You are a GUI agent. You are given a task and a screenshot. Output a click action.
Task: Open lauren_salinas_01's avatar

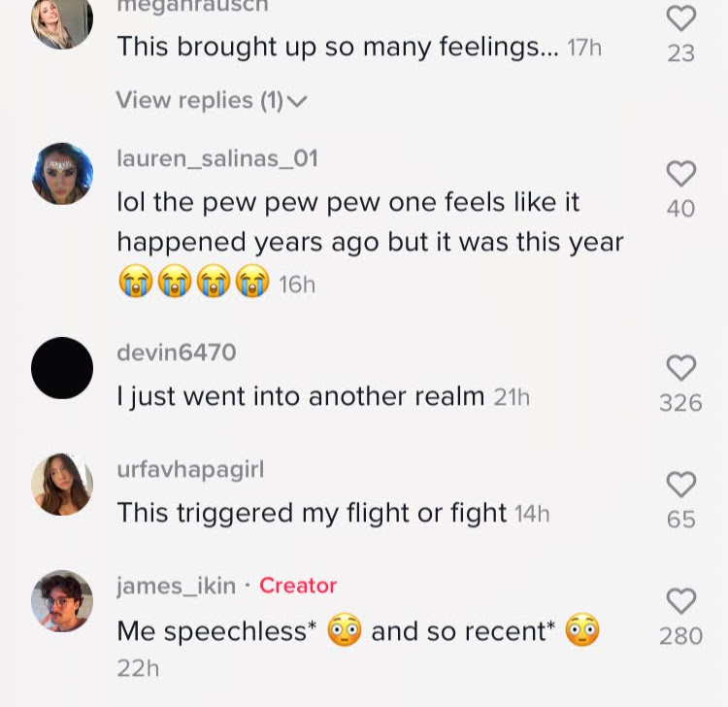coord(62,174)
